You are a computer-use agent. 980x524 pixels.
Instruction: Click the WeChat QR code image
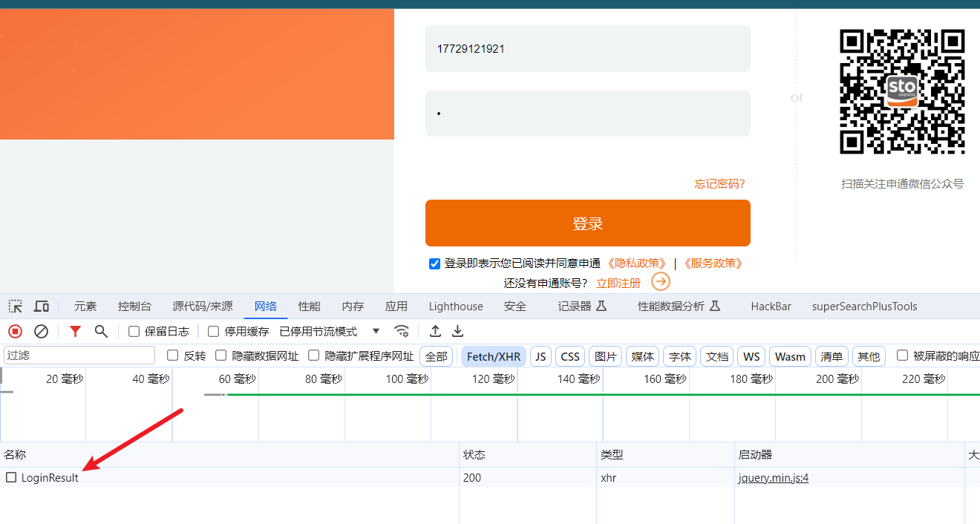coord(902,92)
